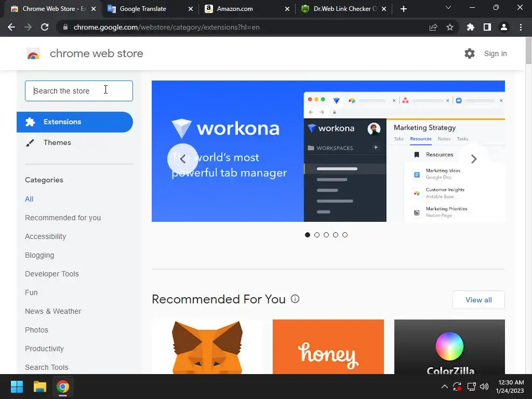
Task: Open the ColorZilla extension card
Action: (x=449, y=347)
